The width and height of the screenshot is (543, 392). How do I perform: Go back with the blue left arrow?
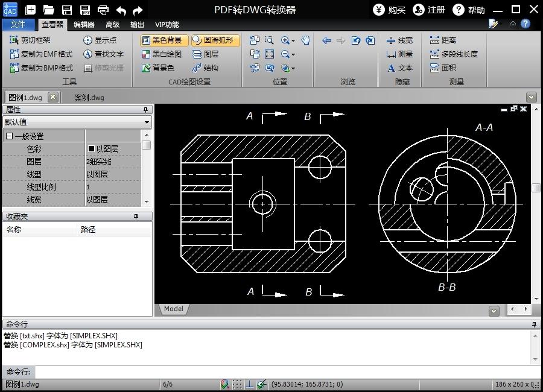click(326, 40)
